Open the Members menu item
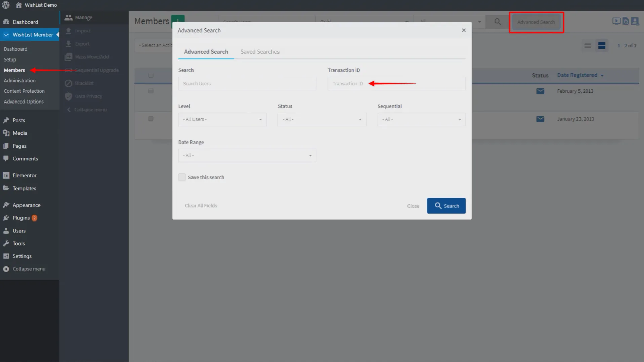Viewport: 644px width, 362px height. [14, 70]
